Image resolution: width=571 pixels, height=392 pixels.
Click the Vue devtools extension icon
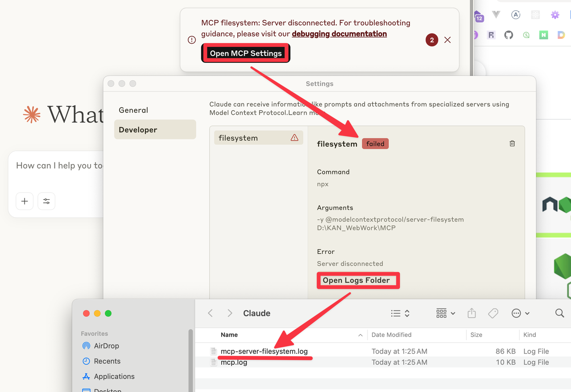(x=496, y=15)
